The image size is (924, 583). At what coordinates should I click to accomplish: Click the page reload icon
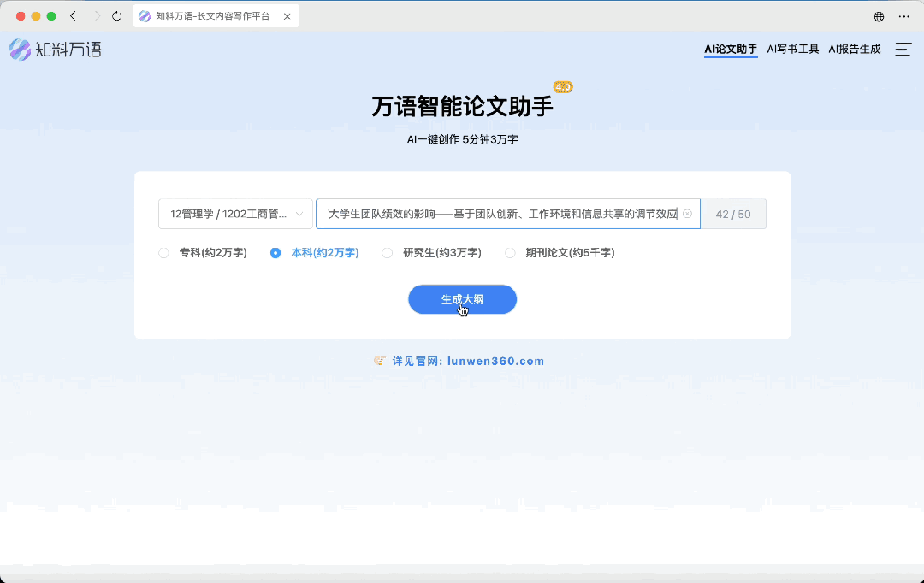coord(116,15)
